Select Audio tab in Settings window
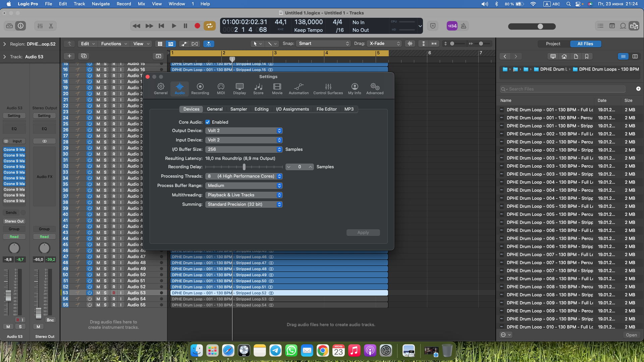The image size is (644, 362). [x=179, y=89]
